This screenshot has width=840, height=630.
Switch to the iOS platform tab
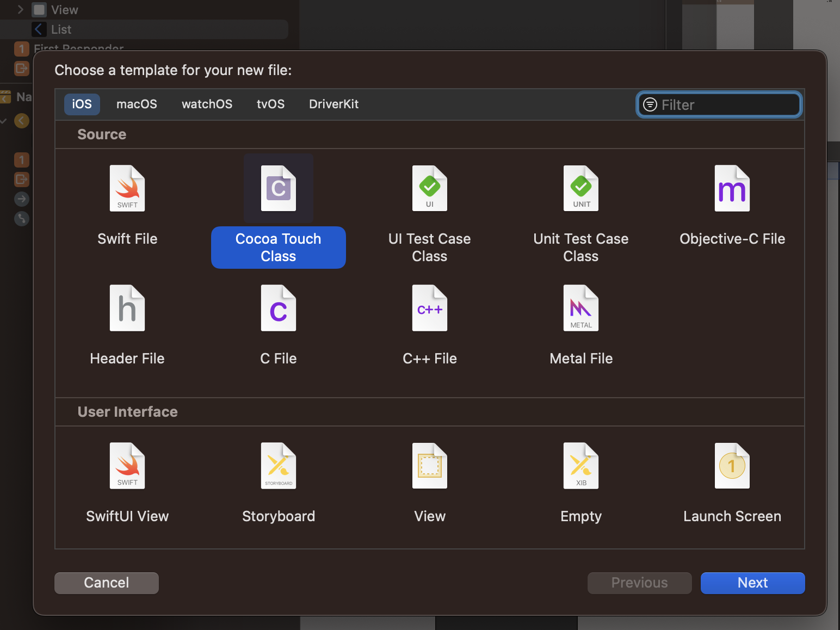coord(82,104)
